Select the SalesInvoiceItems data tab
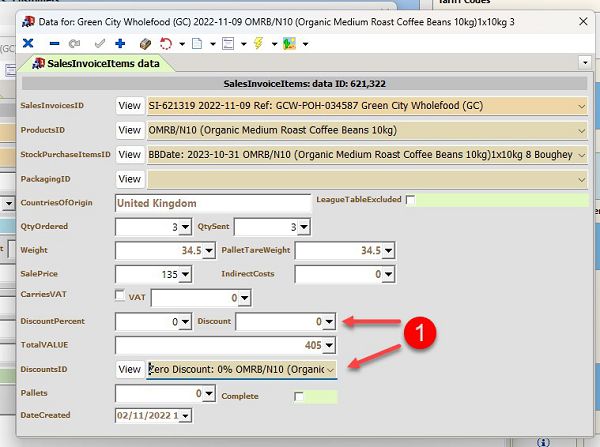The width and height of the screenshot is (600, 447). (96, 64)
